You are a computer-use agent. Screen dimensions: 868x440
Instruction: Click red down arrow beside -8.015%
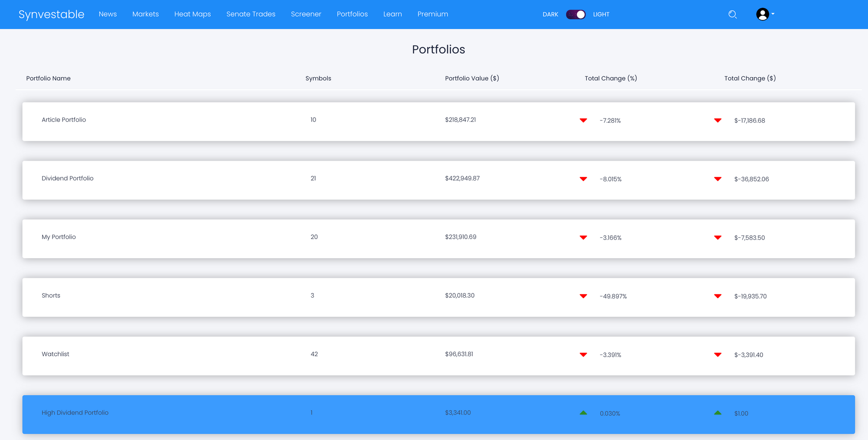point(583,179)
